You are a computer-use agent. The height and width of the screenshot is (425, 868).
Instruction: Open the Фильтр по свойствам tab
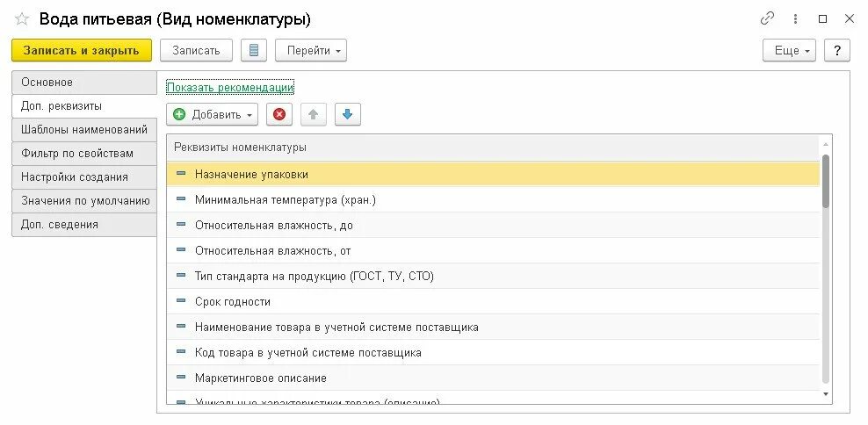pos(84,154)
